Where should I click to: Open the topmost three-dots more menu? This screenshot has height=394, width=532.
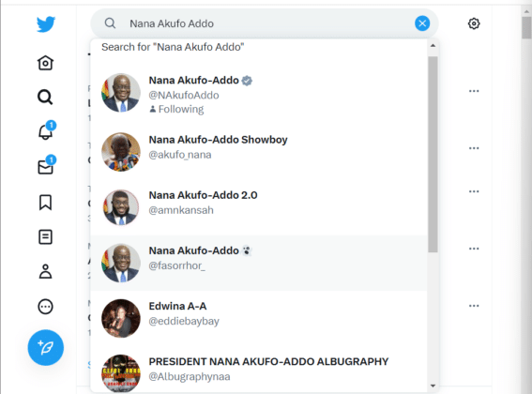coord(474,91)
